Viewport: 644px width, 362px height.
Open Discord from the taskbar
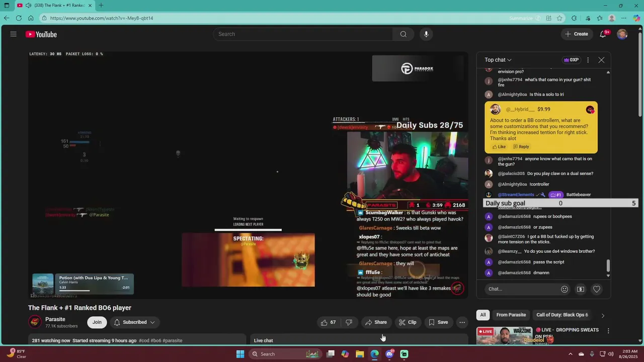click(389, 354)
